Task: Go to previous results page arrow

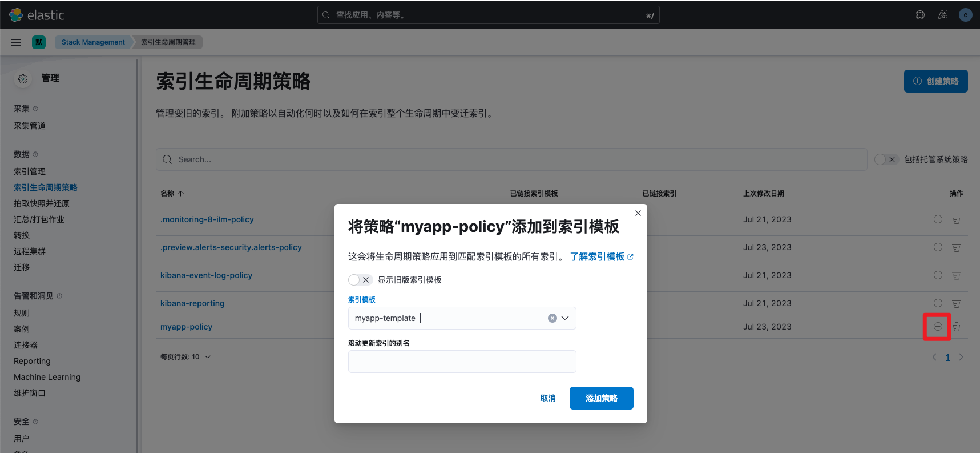Action: click(x=934, y=357)
